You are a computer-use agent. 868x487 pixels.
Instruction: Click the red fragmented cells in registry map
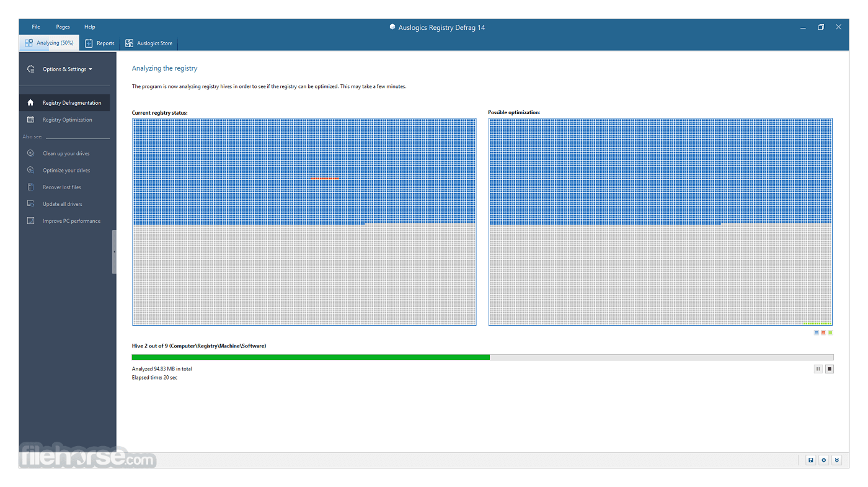(x=325, y=178)
